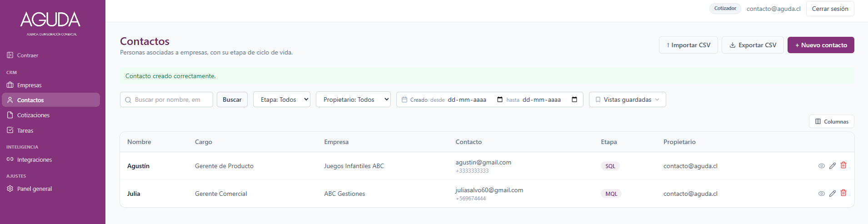The width and height of the screenshot is (868, 224).
Task: Click Gerente Comercial cell
Action: (221, 194)
